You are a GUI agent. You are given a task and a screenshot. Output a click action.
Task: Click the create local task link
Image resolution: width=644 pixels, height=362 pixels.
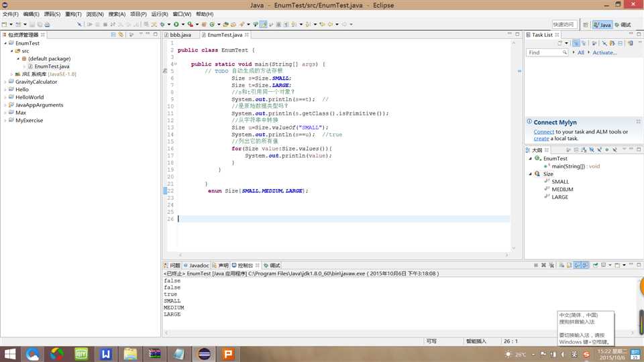pyautogui.click(x=541, y=139)
